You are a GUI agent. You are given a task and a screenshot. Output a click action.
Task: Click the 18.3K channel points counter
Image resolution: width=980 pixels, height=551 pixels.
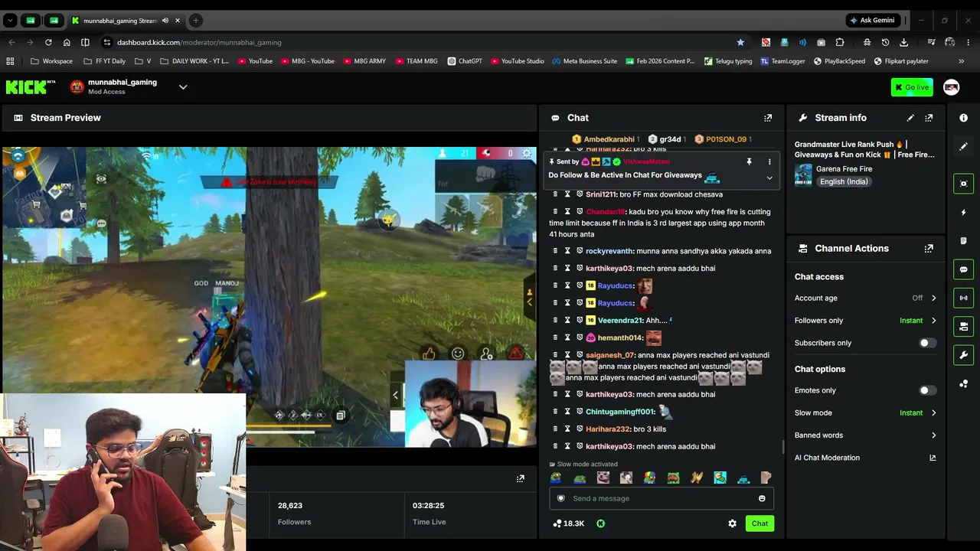pyautogui.click(x=568, y=523)
